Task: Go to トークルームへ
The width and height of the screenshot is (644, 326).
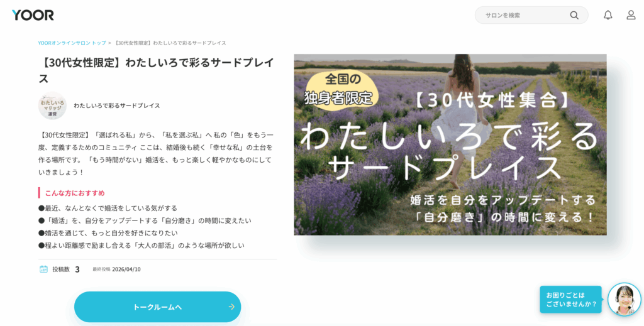Action: pyautogui.click(x=158, y=307)
